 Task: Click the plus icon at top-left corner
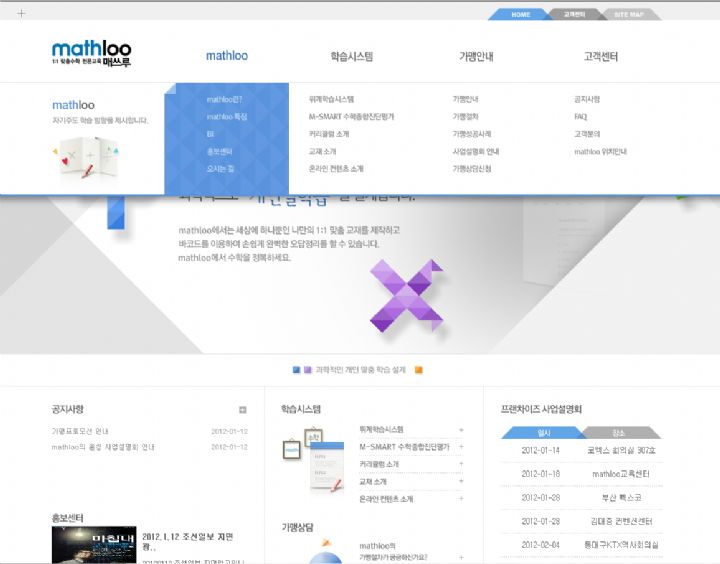point(21,13)
